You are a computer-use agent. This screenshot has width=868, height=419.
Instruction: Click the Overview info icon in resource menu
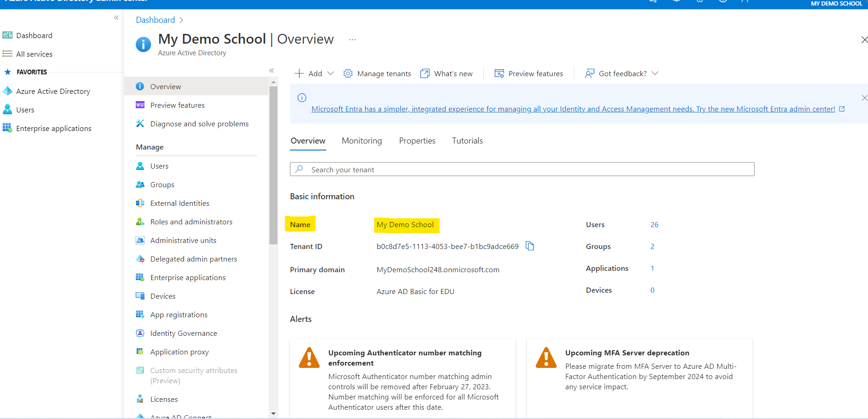coord(140,86)
